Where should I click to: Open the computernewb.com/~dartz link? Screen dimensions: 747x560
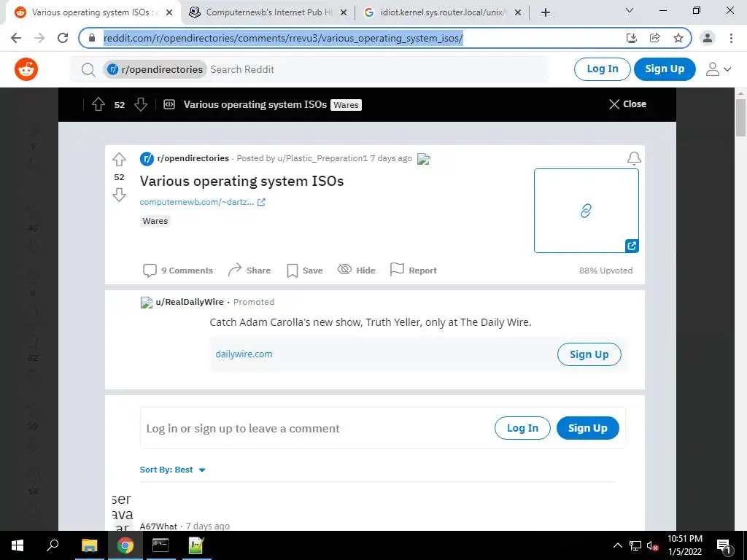point(197,202)
